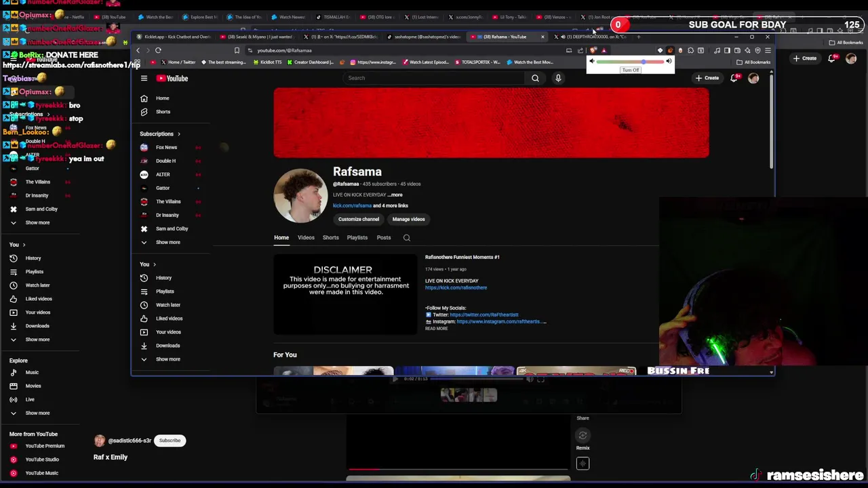
Task: Open Downloads in front sidebar
Action: coord(168,346)
